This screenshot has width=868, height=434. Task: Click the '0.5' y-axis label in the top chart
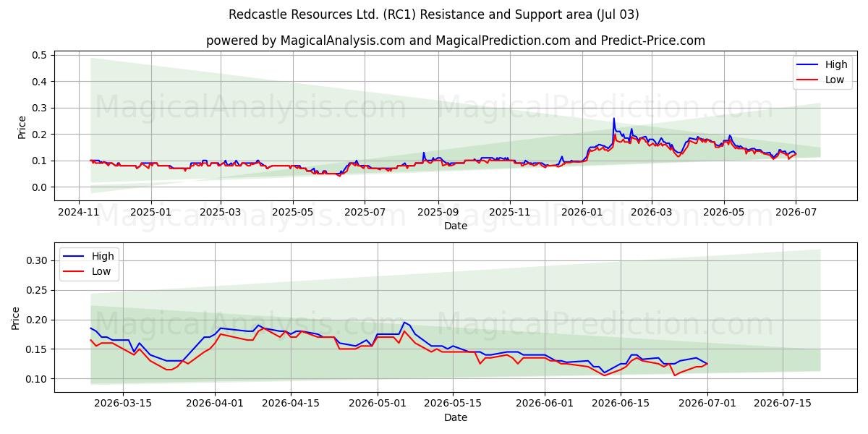point(40,55)
